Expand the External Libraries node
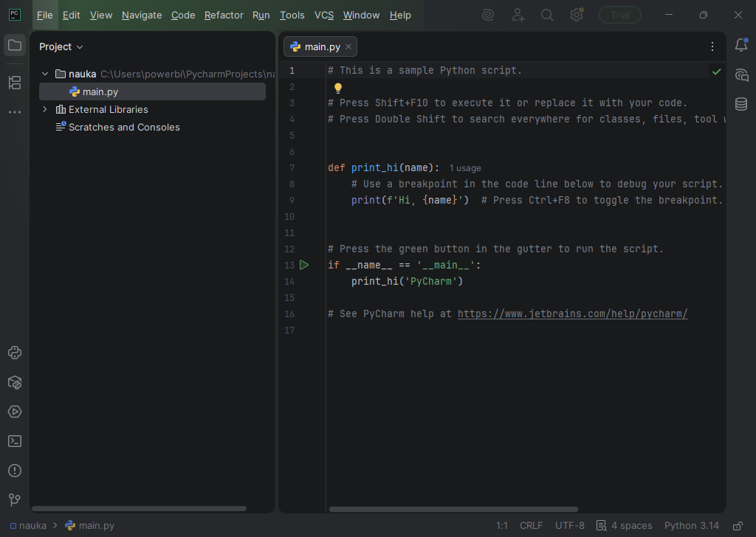Screen dimensions: 756x537 click(45, 109)
